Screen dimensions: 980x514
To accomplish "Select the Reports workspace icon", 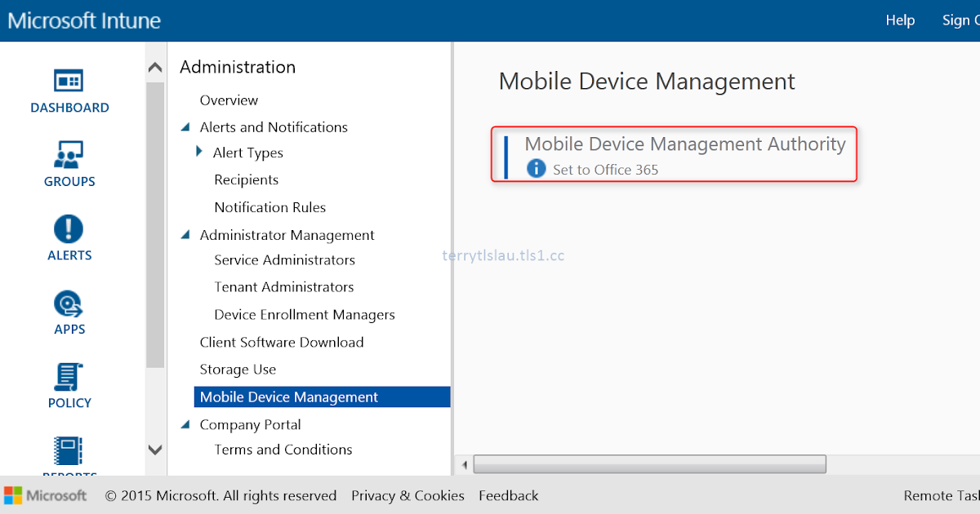I will point(69,451).
